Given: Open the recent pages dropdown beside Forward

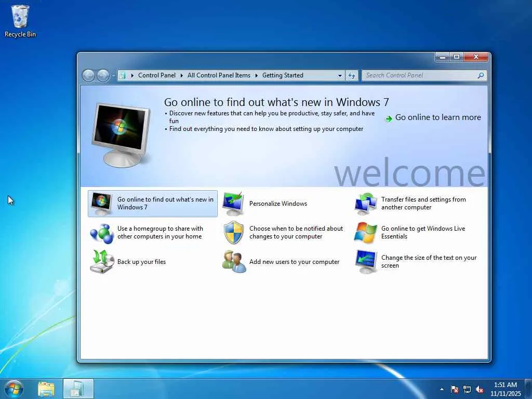Looking at the screenshot, I should coord(113,76).
